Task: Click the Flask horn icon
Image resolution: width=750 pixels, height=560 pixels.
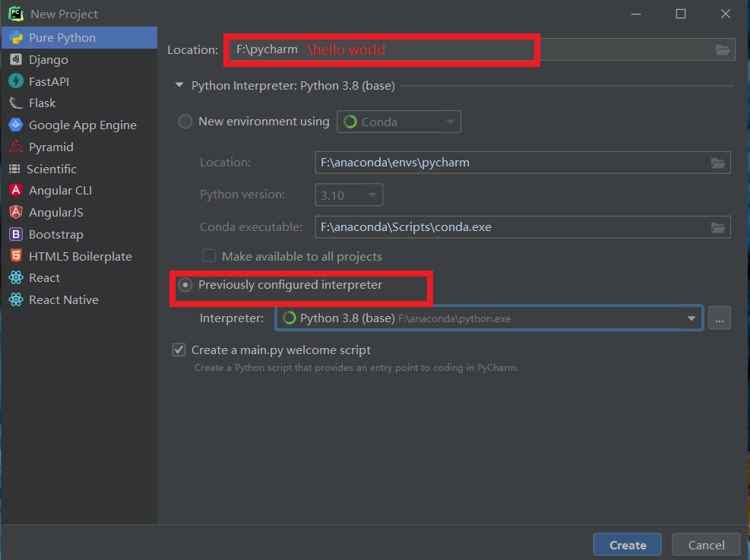Action: 16,103
